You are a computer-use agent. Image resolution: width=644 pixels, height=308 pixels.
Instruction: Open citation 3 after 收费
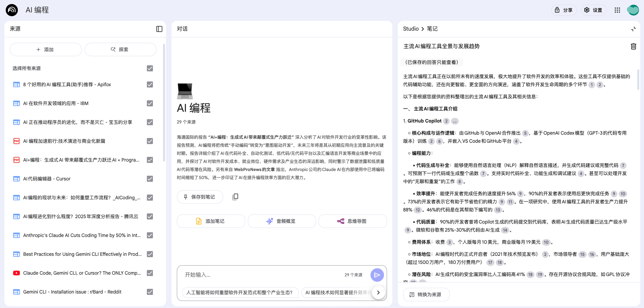[450, 242]
